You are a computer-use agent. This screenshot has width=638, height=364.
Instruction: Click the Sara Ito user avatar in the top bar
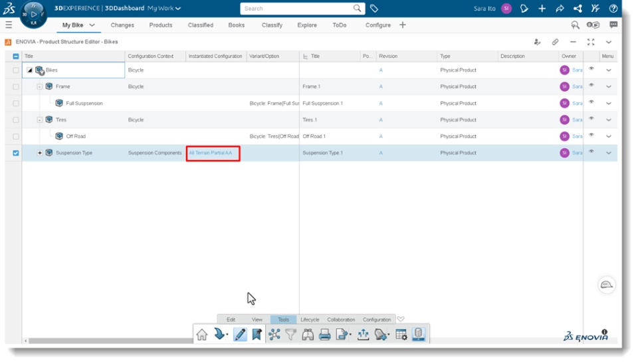(506, 8)
